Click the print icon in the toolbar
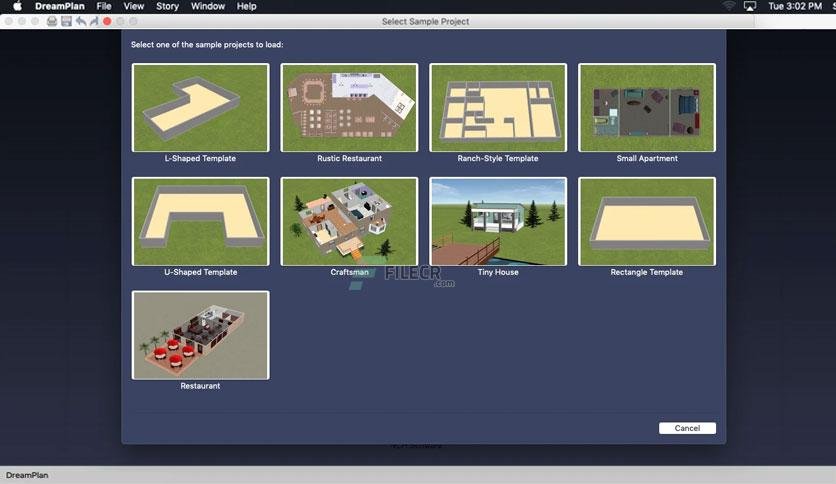Image resolution: width=836 pixels, height=484 pixels. 52,21
